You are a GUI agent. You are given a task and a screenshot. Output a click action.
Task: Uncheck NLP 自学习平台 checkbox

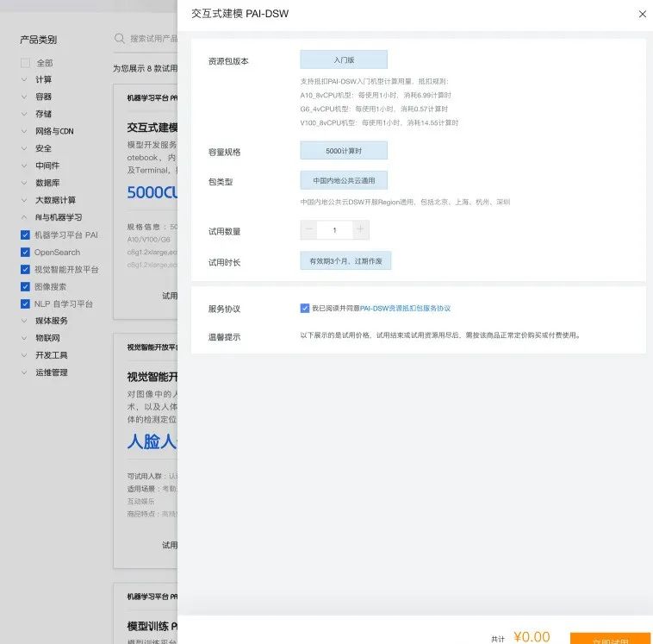pos(25,303)
